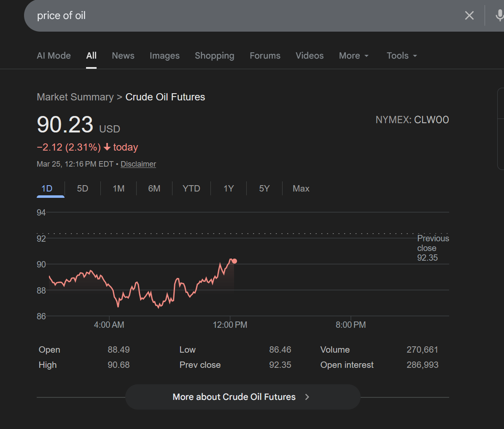Open the Videos tab
Screen dimensions: 504x429
click(310, 56)
